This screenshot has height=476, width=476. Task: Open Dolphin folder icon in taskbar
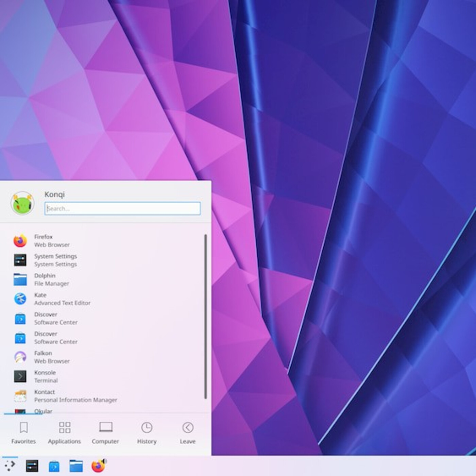[76, 466]
